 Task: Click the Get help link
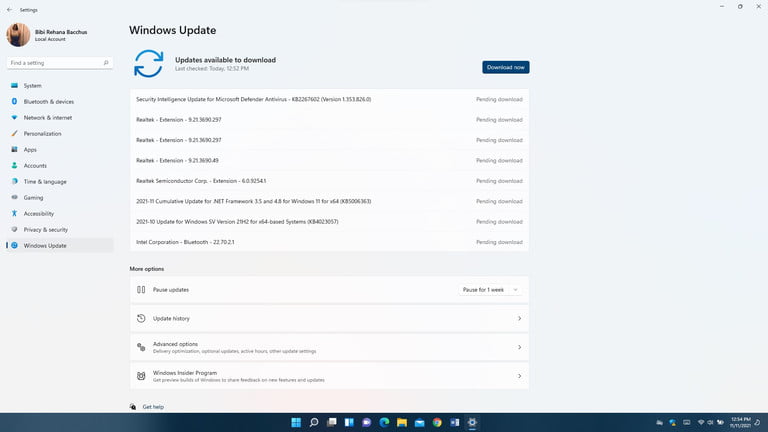point(153,407)
